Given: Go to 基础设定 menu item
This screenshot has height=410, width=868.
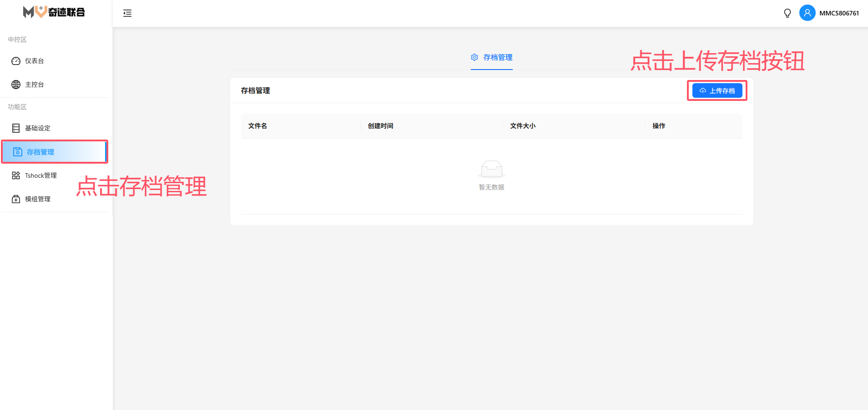Looking at the screenshot, I should point(38,128).
